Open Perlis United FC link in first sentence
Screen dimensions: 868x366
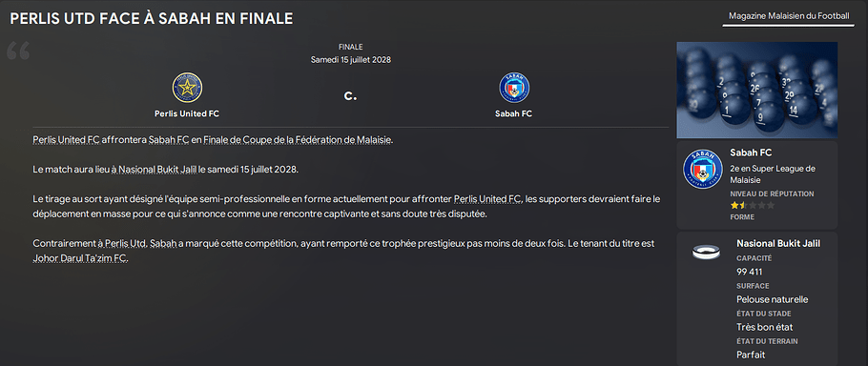(x=67, y=140)
